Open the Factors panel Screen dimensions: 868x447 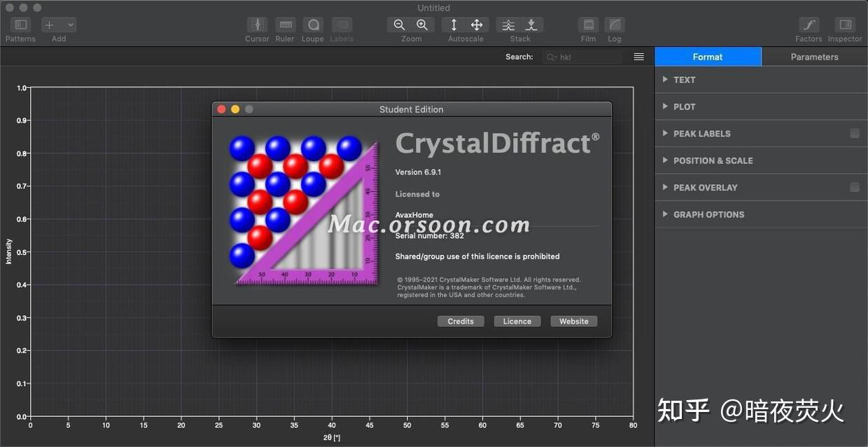click(808, 25)
